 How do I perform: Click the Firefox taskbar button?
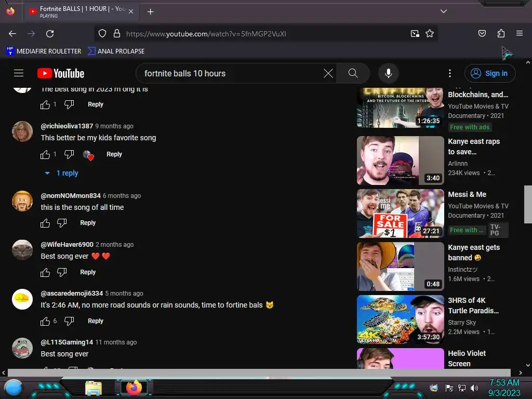pyautogui.click(x=134, y=388)
